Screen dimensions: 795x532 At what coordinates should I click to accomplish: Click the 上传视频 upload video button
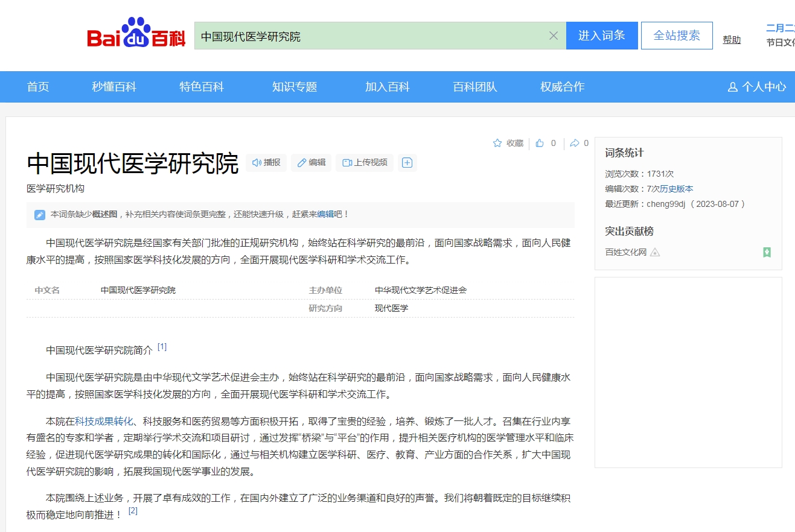[365, 162]
